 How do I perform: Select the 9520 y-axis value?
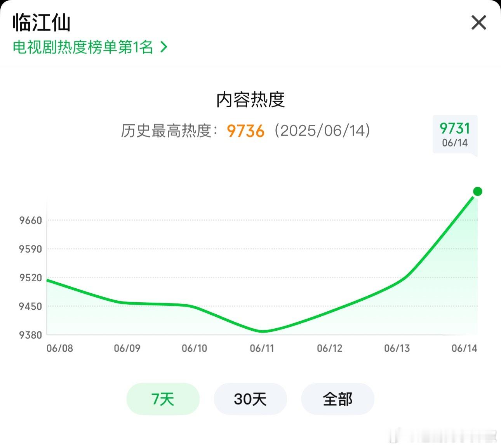[30, 278]
